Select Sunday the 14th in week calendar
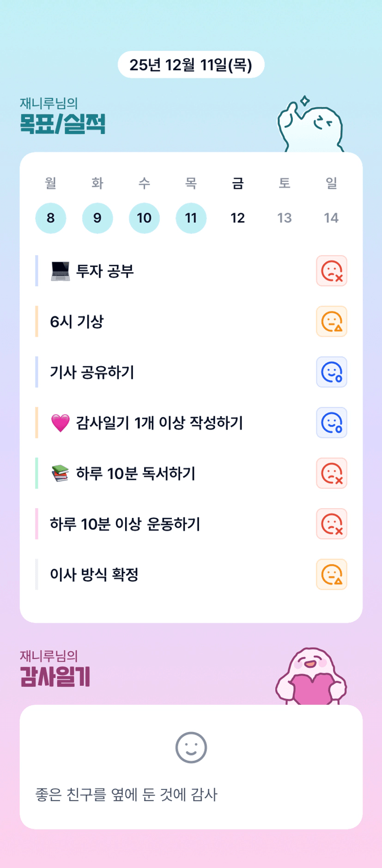The image size is (382, 868). [x=331, y=218]
